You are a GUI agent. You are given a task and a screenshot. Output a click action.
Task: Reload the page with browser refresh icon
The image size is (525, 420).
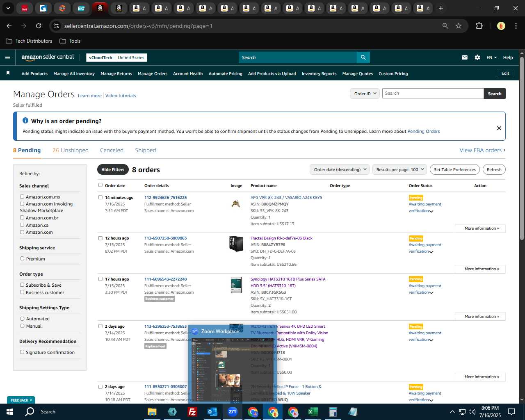(39, 26)
